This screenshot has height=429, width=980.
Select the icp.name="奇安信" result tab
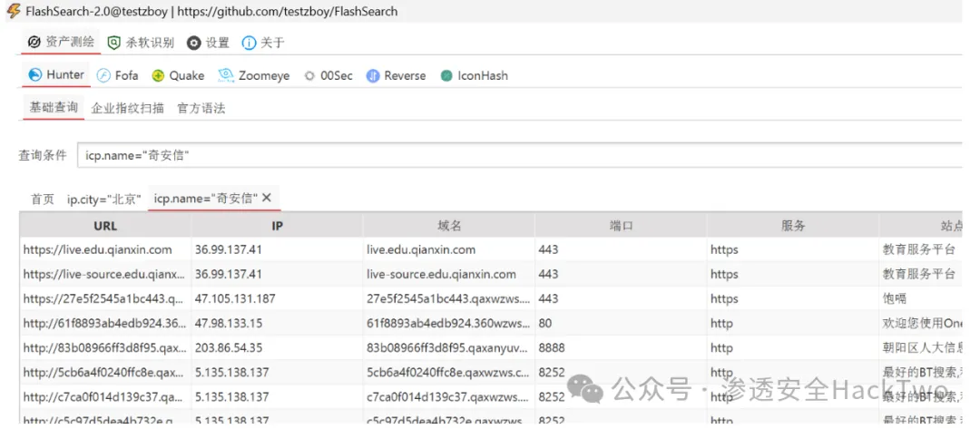click(206, 199)
